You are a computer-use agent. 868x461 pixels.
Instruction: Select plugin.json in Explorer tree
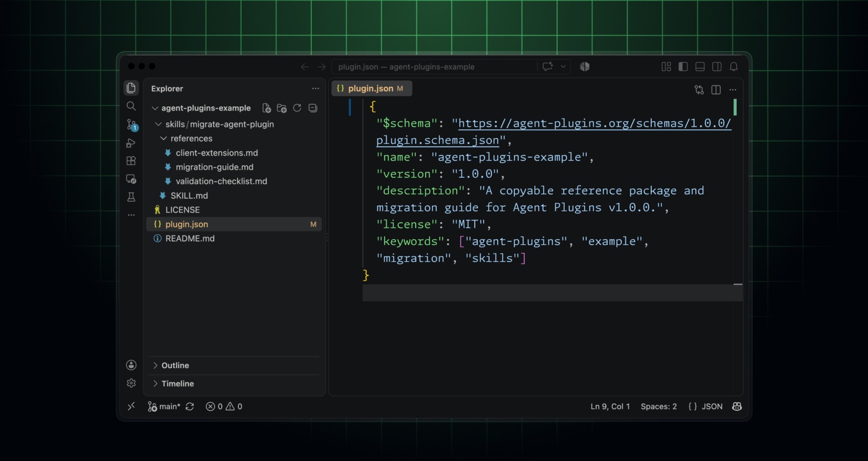pos(234,224)
